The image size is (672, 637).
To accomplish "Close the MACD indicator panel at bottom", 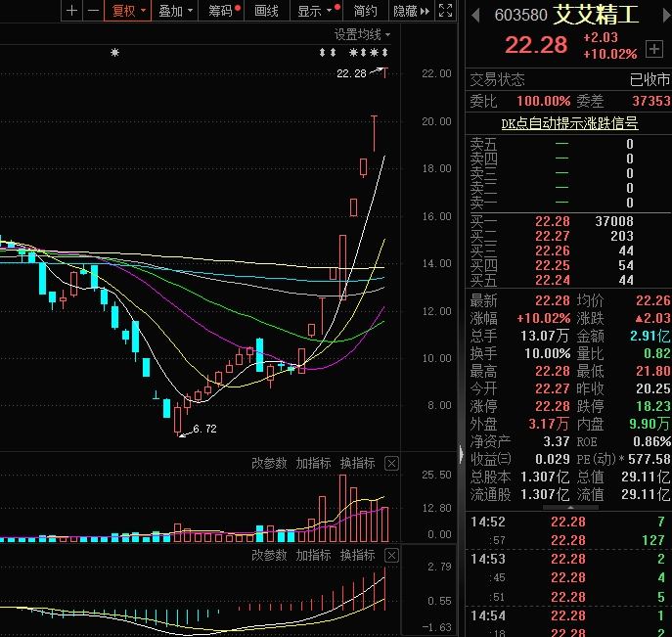I will click(392, 555).
